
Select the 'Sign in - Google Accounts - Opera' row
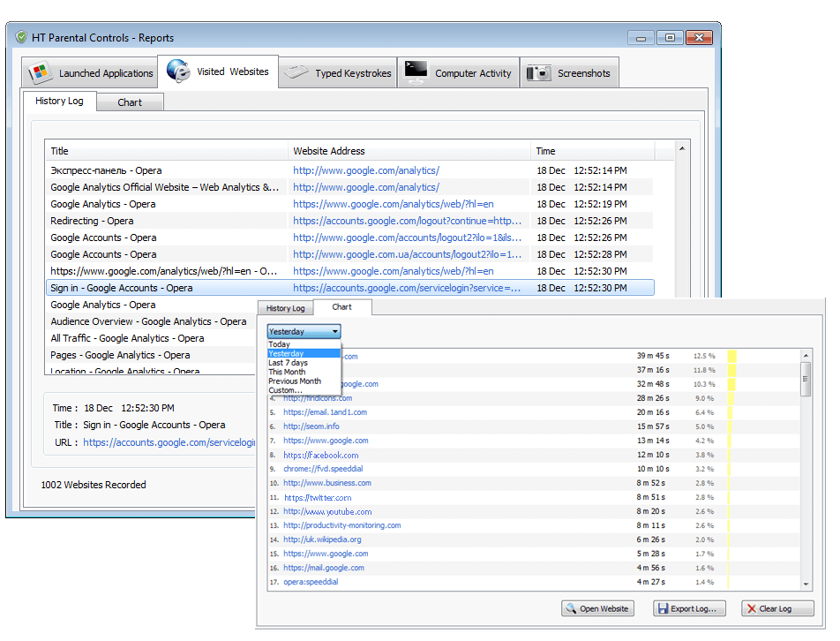tap(349, 288)
